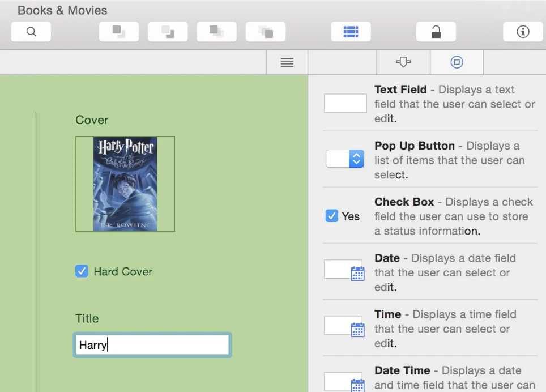Open the info inspector button

[523, 32]
